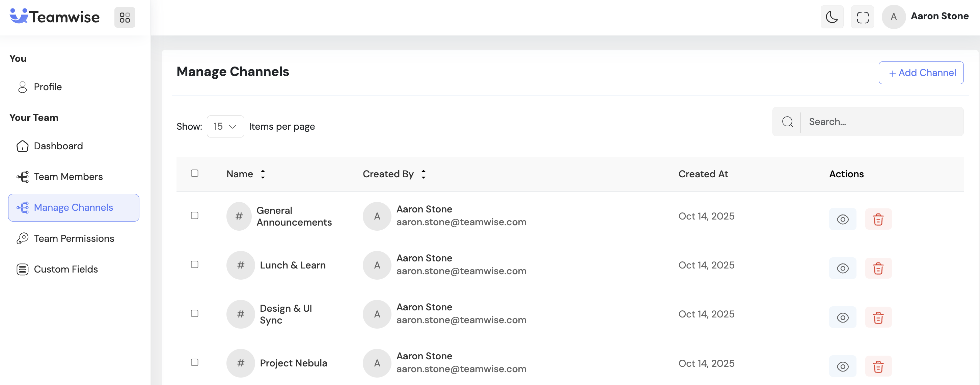Delete the General Announcements channel
This screenshot has width=980, height=385.
pyautogui.click(x=878, y=219)
